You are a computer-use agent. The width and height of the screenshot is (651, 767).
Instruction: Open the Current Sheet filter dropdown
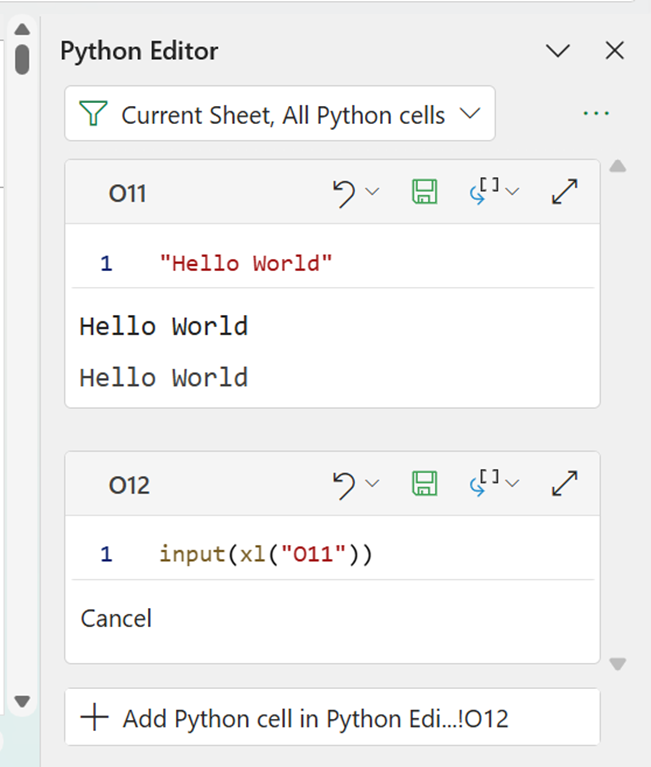pos(280,114)
